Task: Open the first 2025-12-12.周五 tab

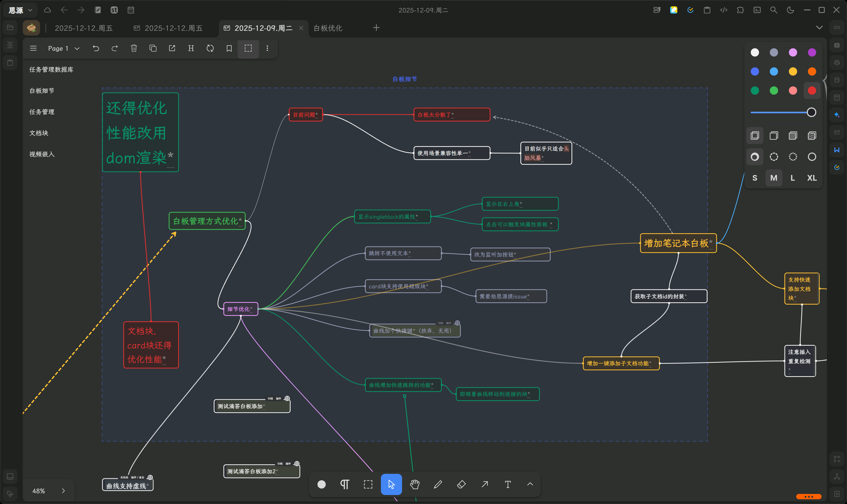Action: 84,28
